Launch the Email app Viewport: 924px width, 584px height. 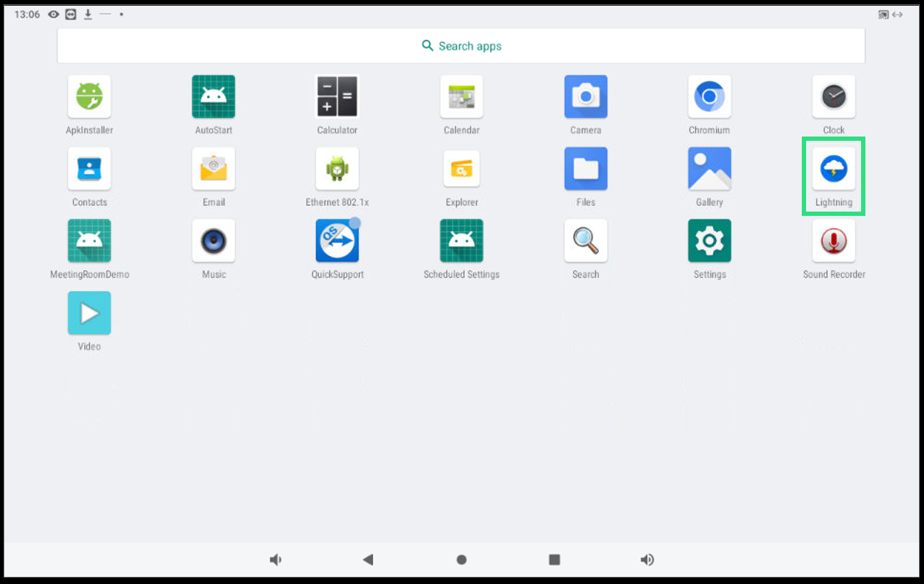coord(214,169)
